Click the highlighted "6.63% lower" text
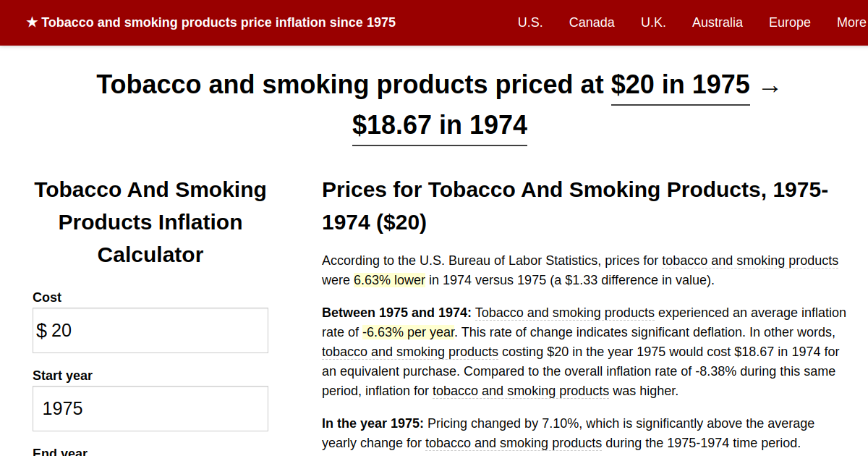Image resolution: width=868 pixels, height=456 pixels. click(389, 279)
